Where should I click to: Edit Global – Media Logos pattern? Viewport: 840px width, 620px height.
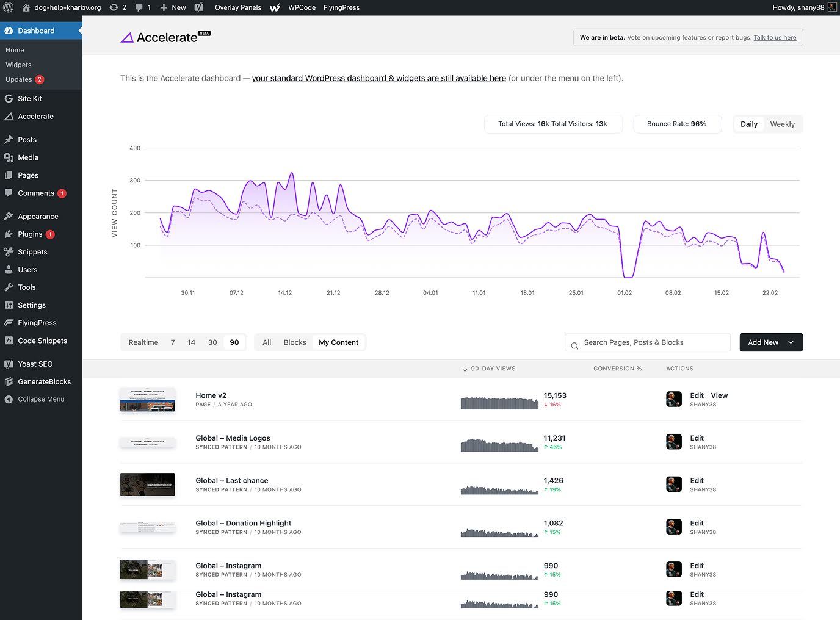tap(697, 438)
